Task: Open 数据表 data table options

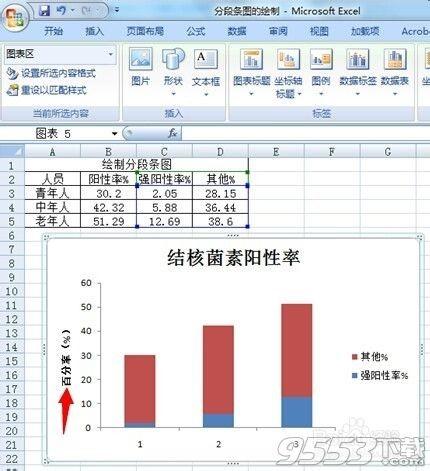Action: pyautogui.click(x=395, y=72)
